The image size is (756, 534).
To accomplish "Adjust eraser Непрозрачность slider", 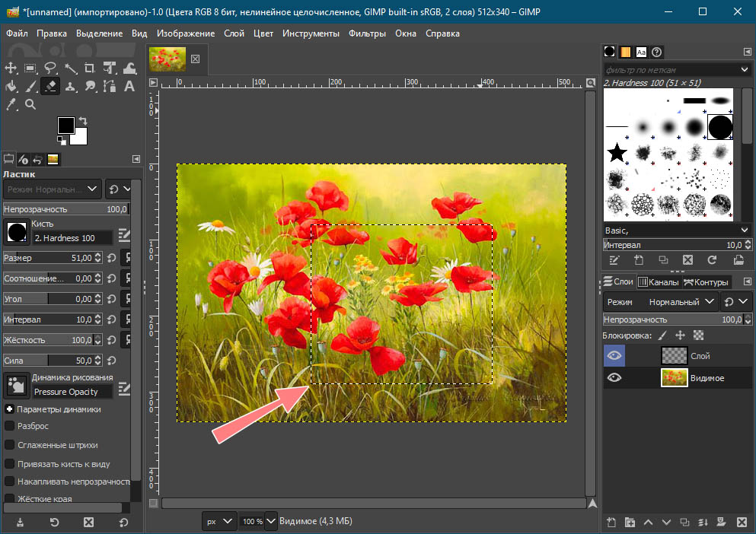I will tap(66, 209).
